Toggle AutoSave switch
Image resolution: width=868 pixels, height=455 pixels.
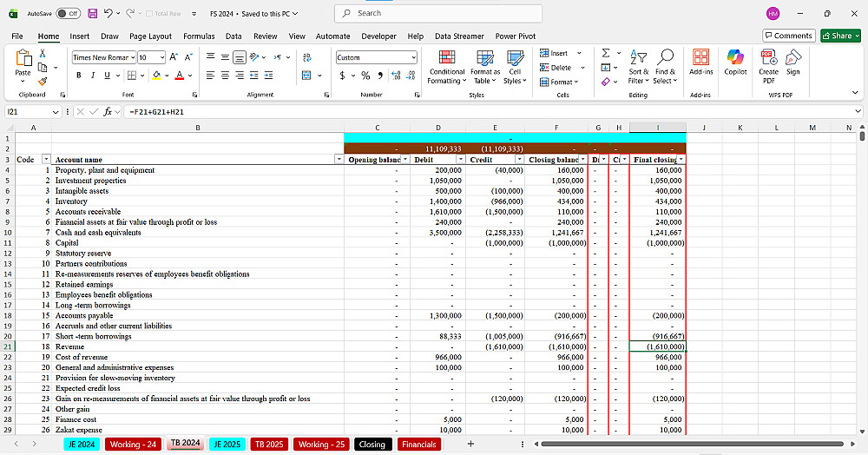coord(68,13)
